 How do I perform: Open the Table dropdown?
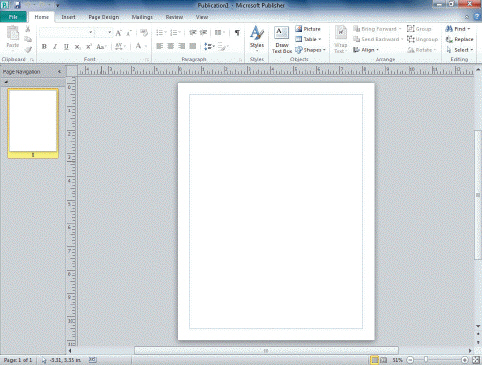[x=308, y=39]
